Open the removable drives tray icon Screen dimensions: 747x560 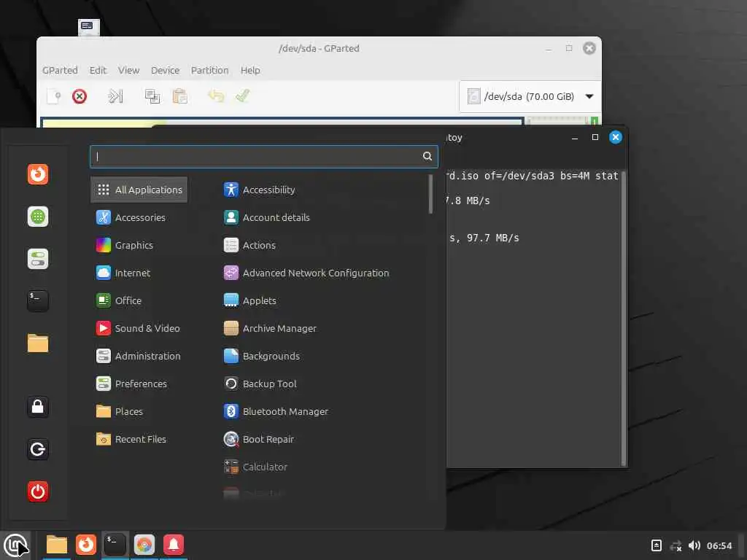click(656, 545)
